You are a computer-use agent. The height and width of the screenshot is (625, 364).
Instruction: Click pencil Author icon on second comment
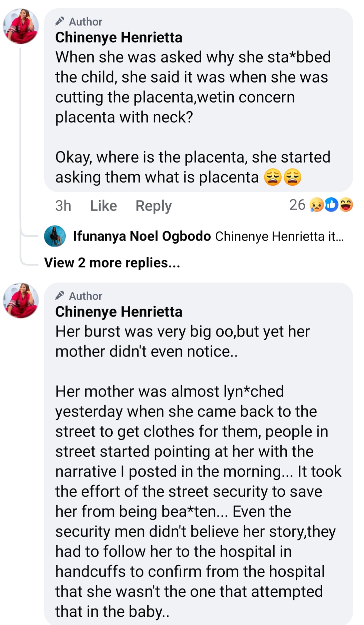60,296
